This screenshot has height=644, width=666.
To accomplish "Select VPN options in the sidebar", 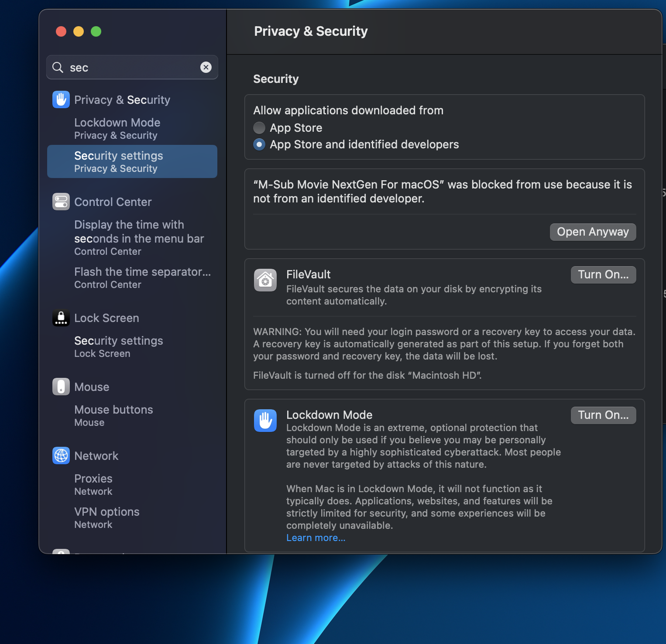I will (x=107, y=517).
